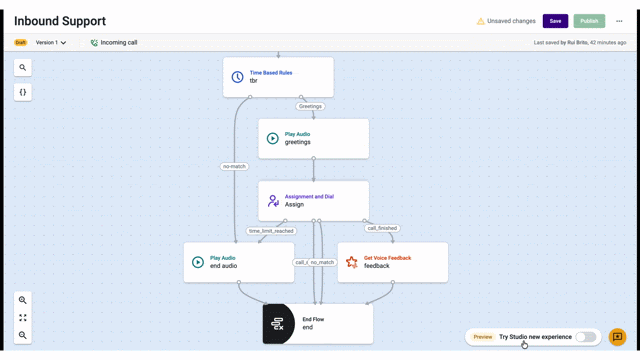The height and width of the screenshot is (360, 640).
Task: Open the three-dot more options menu
Action: pos(619,21)
